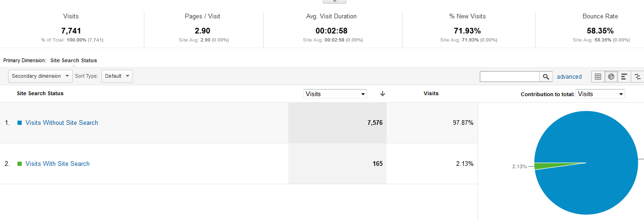Focus the table search input field
The image size is (644, 221).
coord(510,76)
